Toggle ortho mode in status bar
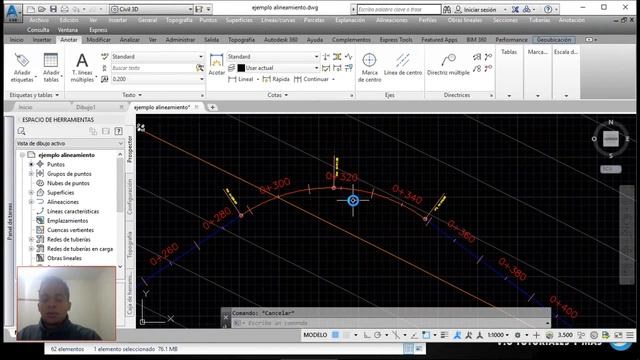The image size is (640, 360). pos(367,335)
